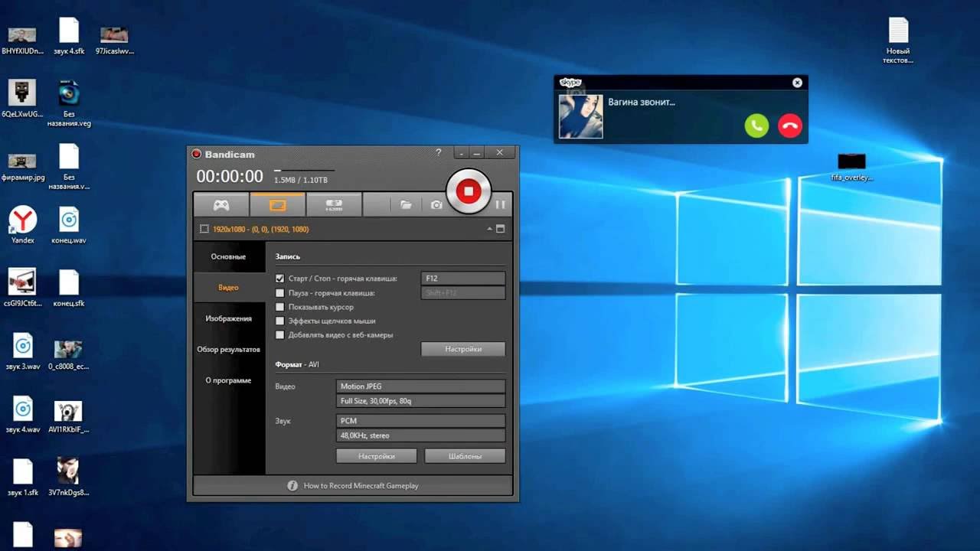Stop recording with the red Bandicam button

tap(469, 191)
